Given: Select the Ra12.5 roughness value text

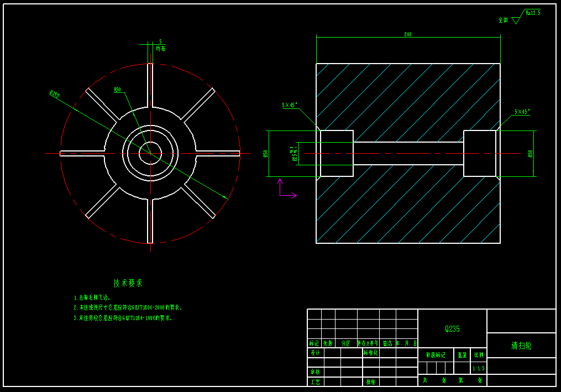Looking at the screenshot, I should tap(533, 13).
